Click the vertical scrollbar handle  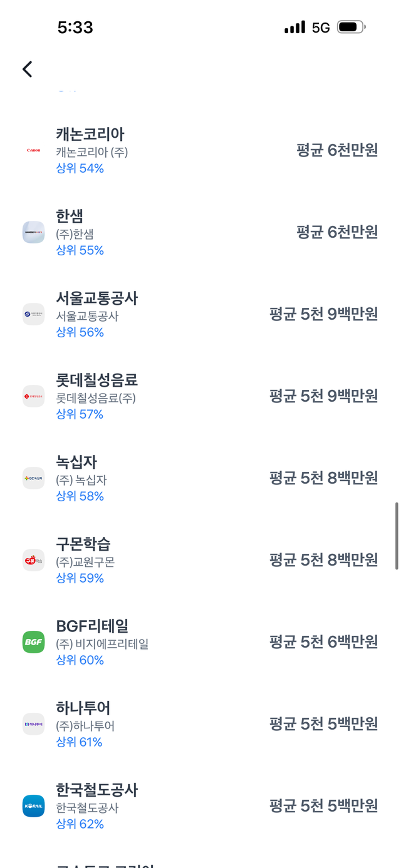396,536
